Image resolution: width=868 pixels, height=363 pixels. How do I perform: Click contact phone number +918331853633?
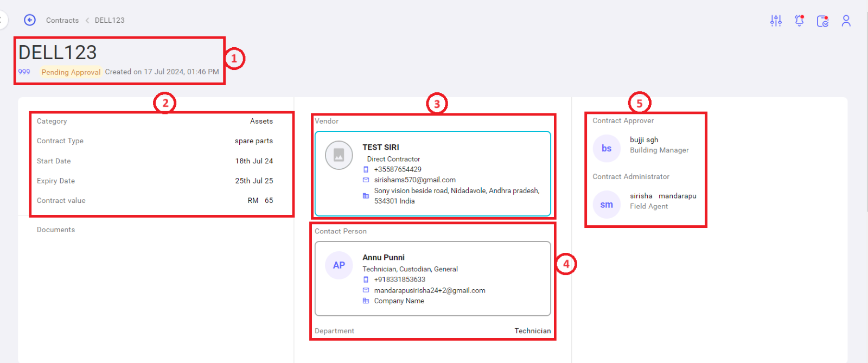click(x=400, y=279)
